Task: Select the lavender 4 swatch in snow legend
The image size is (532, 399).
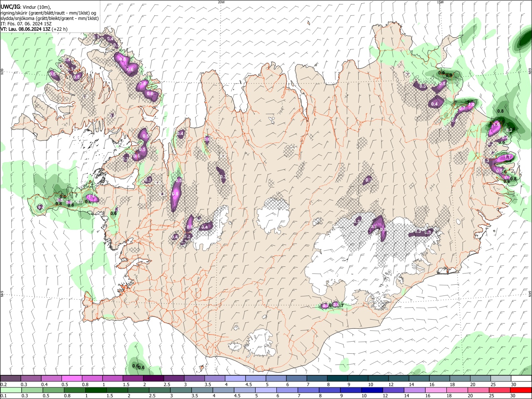Action: [x=235, y=379]
